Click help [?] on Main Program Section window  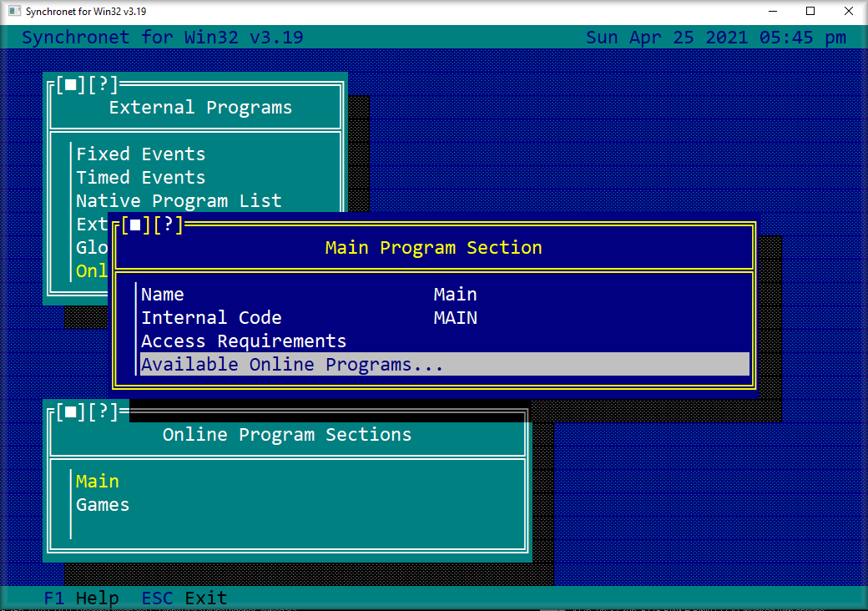[x=168, y=225]
